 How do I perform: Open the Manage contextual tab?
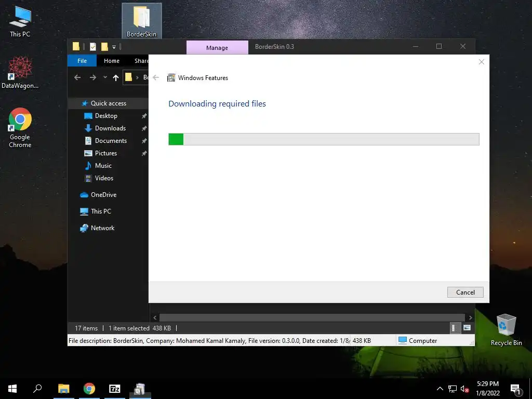pos(217,47)
